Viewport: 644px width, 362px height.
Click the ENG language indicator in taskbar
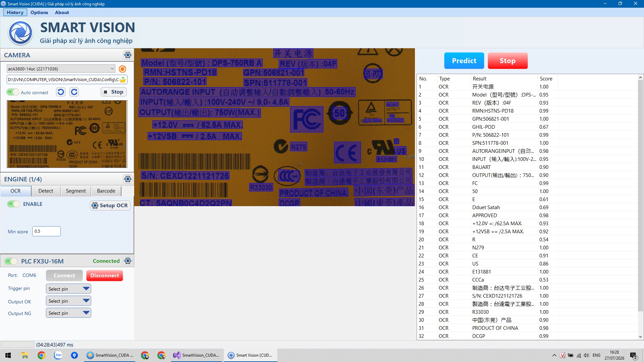click(596, 355)
